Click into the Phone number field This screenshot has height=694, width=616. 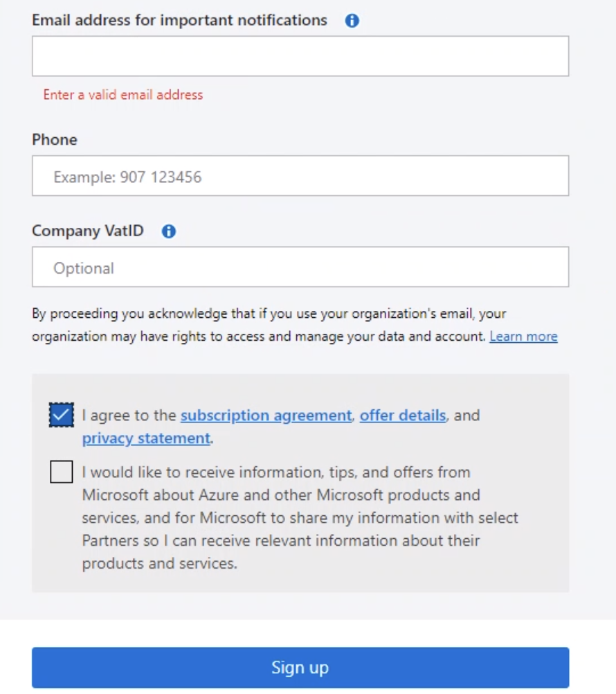click(x=300, y=176)
